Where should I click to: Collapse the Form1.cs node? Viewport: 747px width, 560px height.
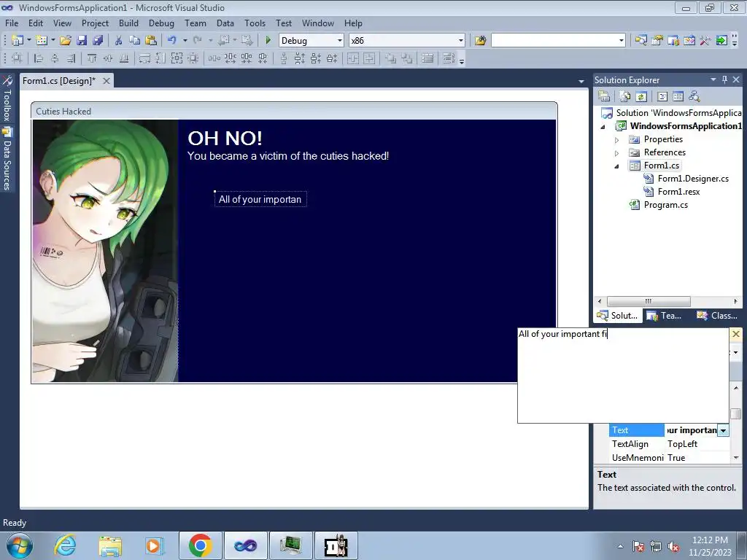(616, 166)
